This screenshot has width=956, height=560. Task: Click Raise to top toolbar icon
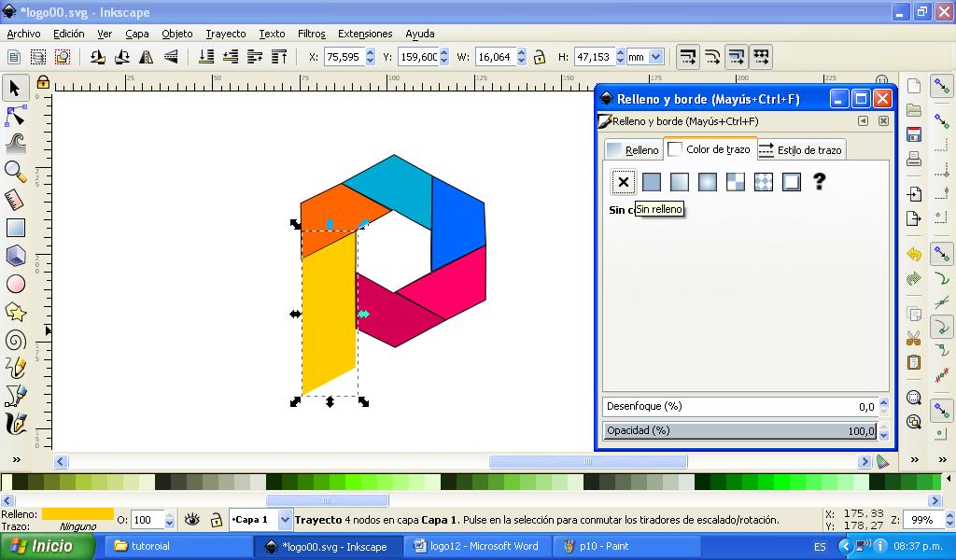click(279, 57)
